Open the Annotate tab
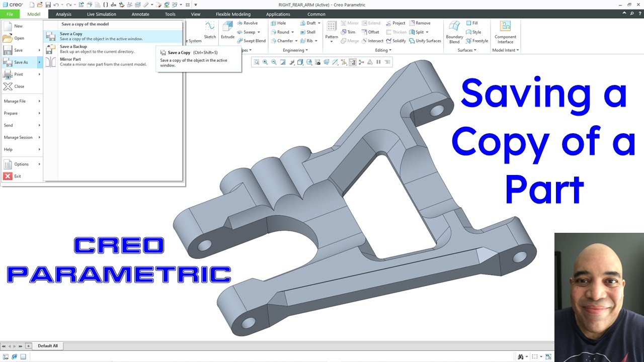 [x=140, y=14]
